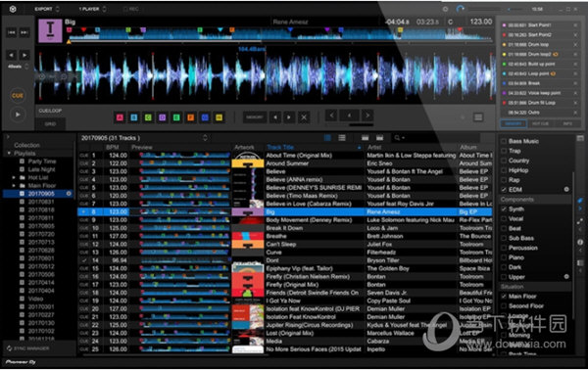This screenshot has width=588, height=370.
Task: Double the loop length
Action: click(367, 116)
